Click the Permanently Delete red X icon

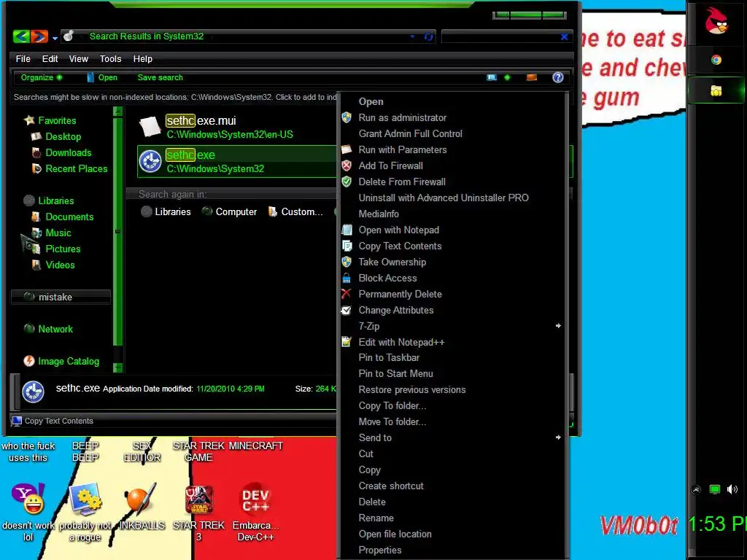pyautogui.click(x=347, y=294)
